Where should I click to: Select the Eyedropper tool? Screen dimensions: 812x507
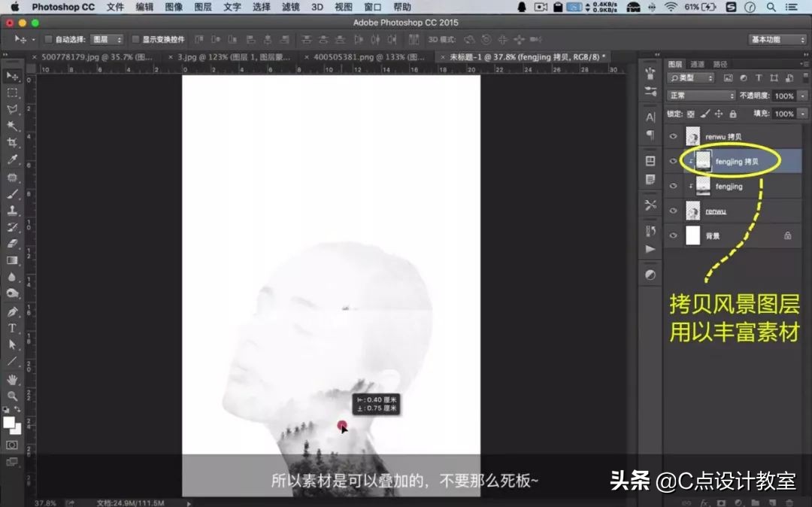tap(11, 159)
